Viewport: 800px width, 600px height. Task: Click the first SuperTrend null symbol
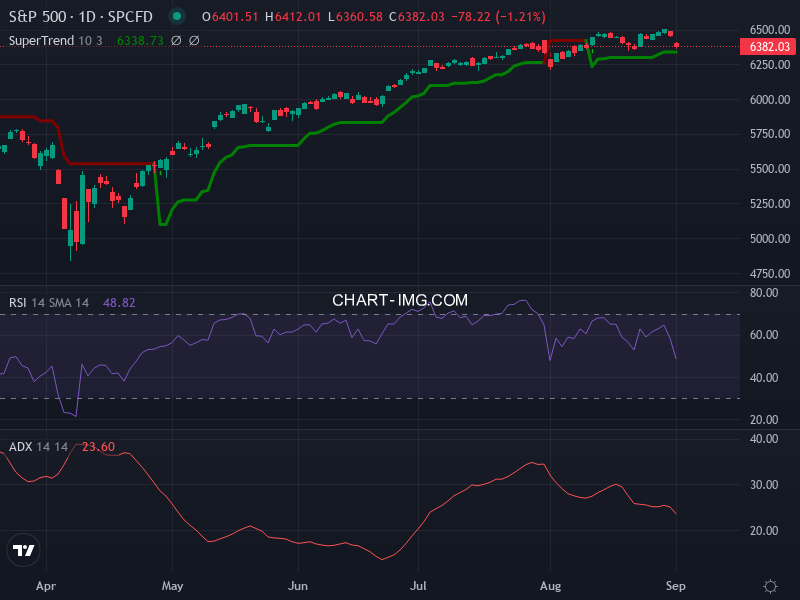tap(176, 40)
